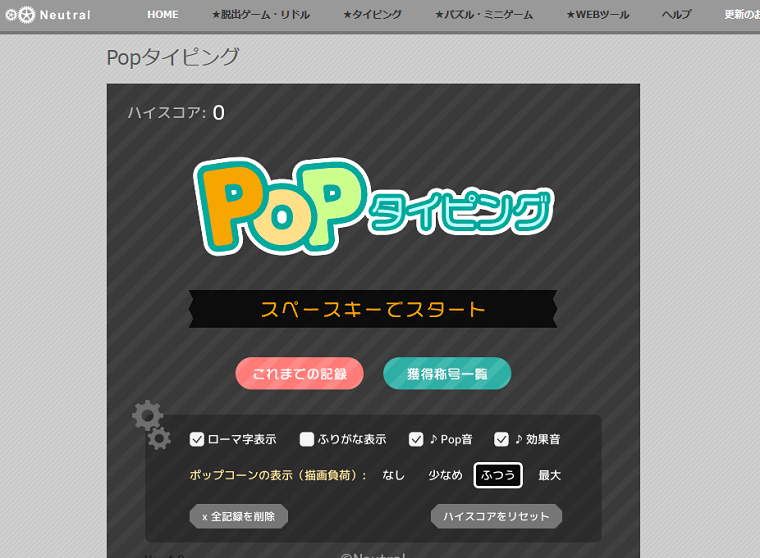Open the WEBツール menu
760x558 pixels.
[597, 15]
